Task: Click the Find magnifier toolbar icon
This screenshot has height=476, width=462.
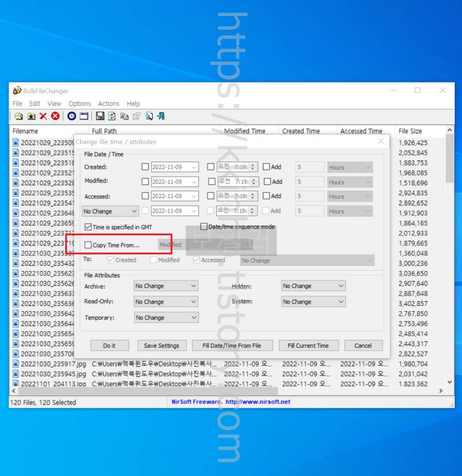Action: pyautogui.click(x=149, y=116)
